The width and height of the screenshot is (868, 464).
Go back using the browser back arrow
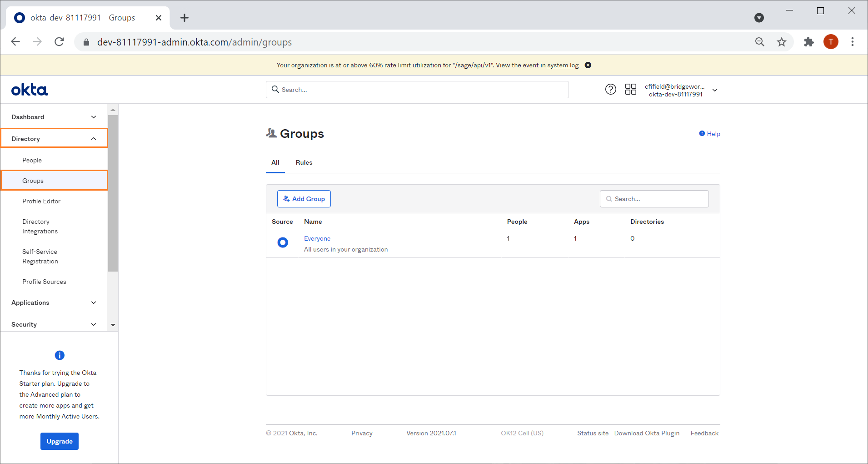click(15, 42)
